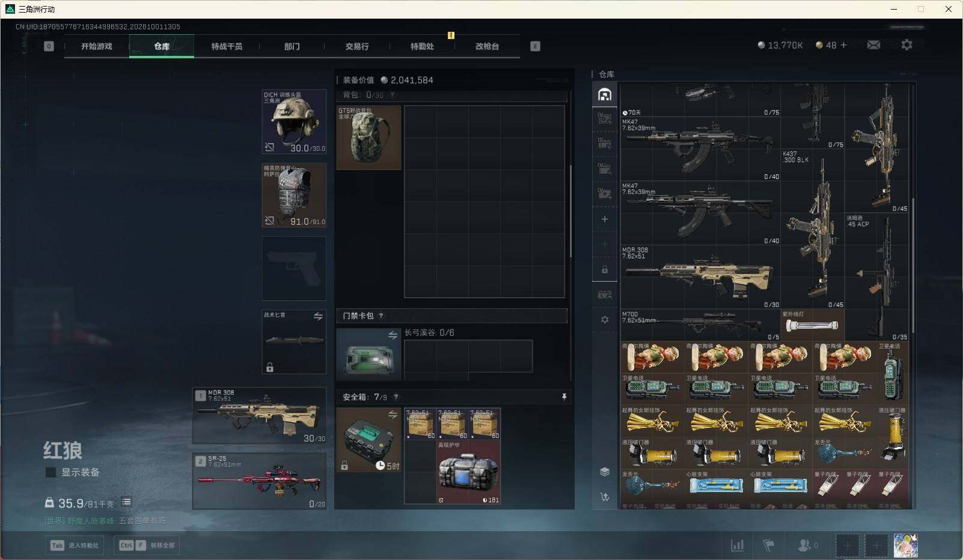This screenshot has height=560, width=963.
Task: Open the 交易行 tab
Action: point(357,46)
